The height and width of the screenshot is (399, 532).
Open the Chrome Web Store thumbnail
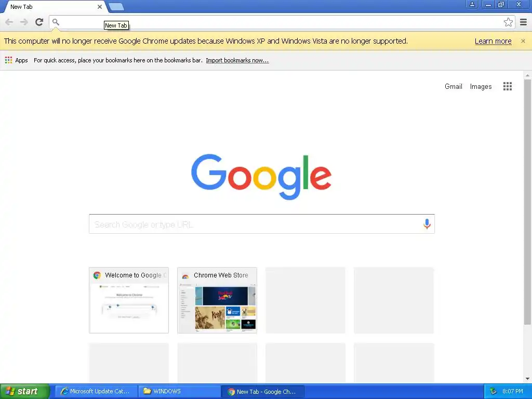[x=217, y=300]
